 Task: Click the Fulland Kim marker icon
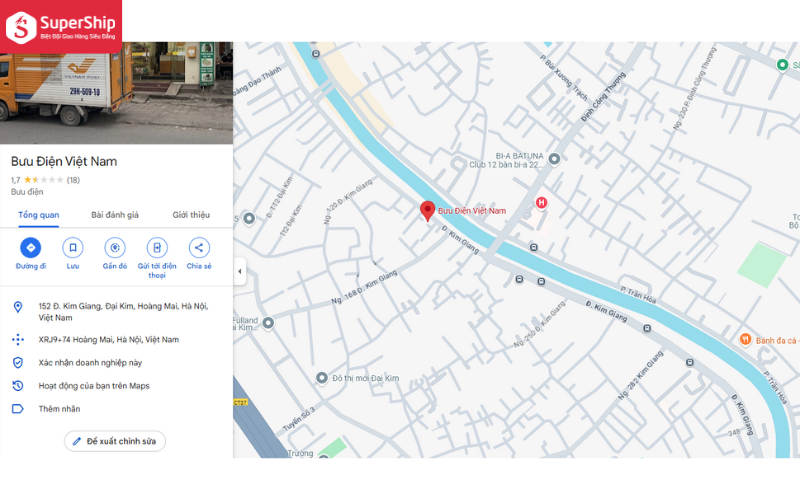coord(268,322)
